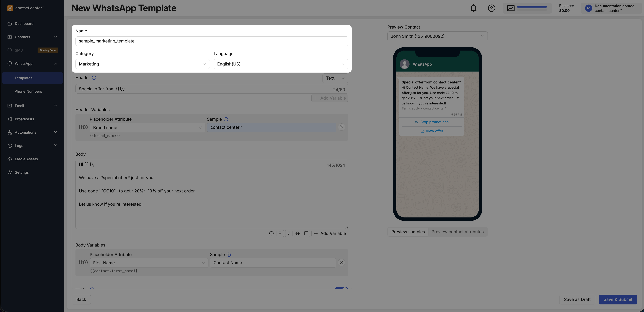The height and width of the screenshot is (312, 644).
Task: Apply monospace code formatting to body
Action: click(x=306, y=233)
